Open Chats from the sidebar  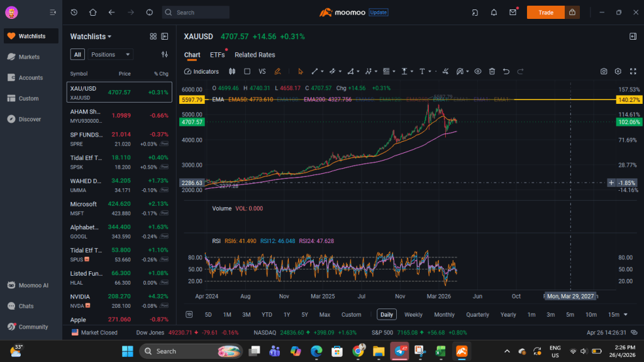31,306
